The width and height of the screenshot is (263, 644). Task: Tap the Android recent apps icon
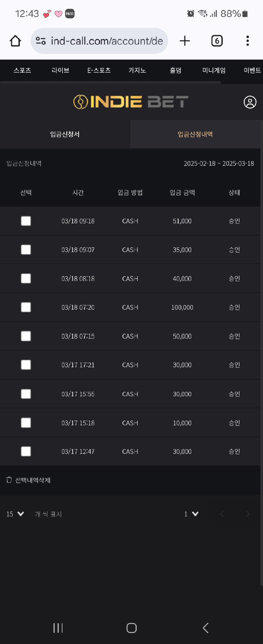[58, 628]
